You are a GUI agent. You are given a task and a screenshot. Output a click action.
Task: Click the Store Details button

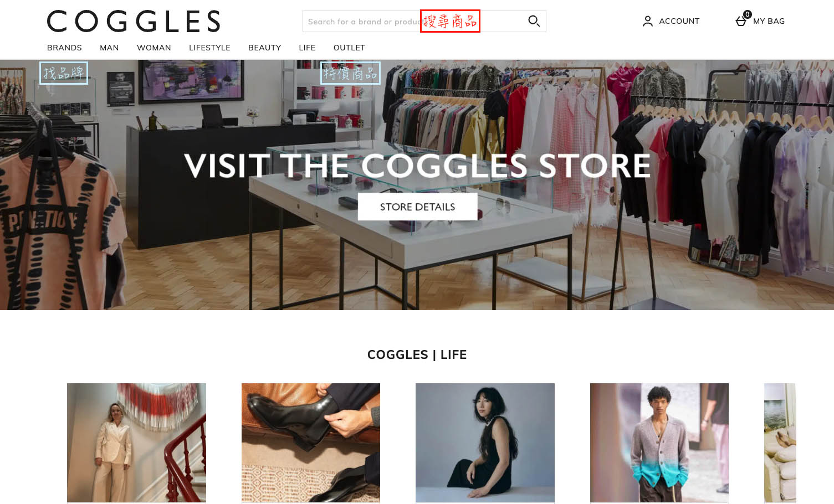click(x=417, y=207)
